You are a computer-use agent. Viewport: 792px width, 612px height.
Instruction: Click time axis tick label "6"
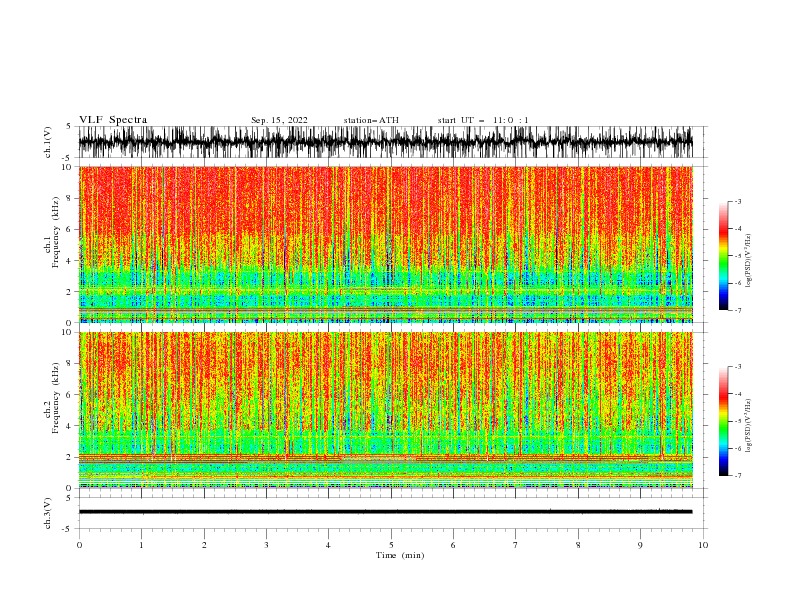point(453,545)
